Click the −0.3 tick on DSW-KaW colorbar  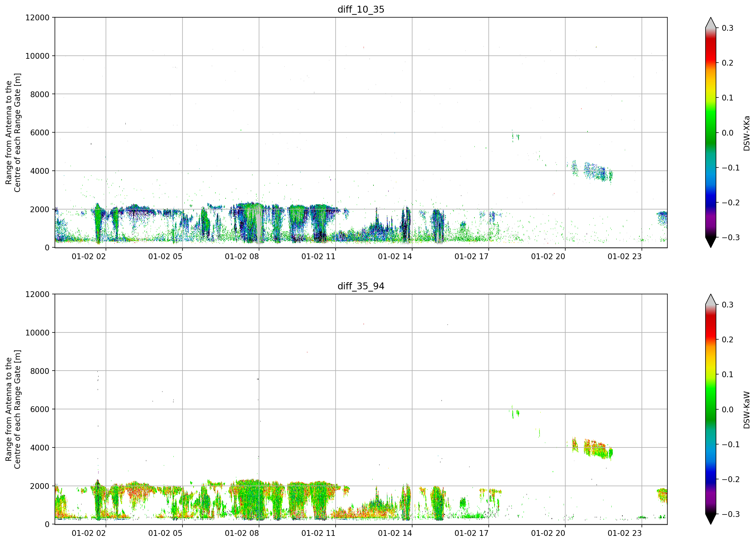tap(731, 514)
